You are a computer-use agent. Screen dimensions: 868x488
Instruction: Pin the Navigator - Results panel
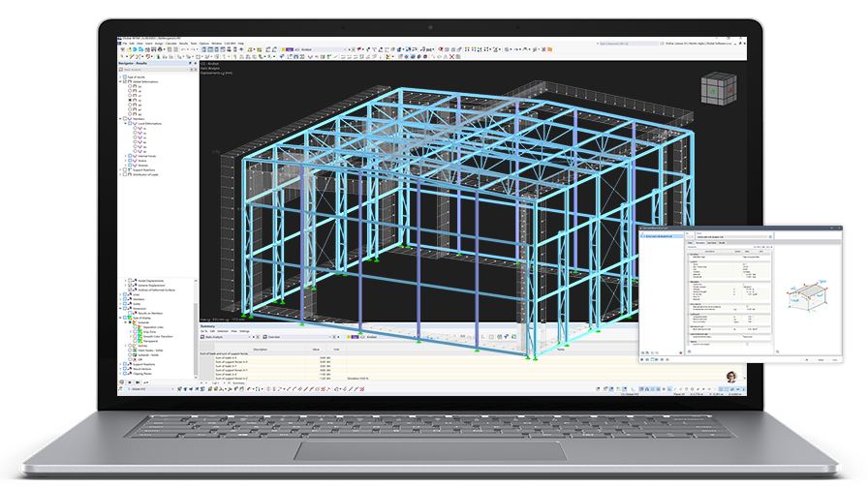(x=190, y=63)
